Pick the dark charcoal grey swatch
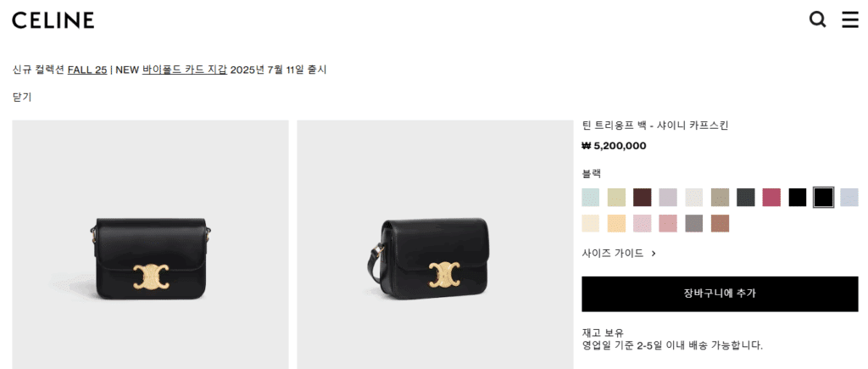The width and height of the screenshot is (868, 369). (x=746, y=198)
